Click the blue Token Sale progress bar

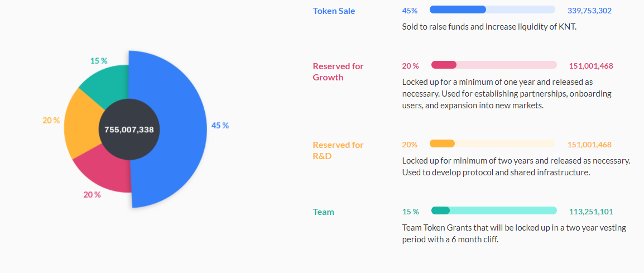492,9
